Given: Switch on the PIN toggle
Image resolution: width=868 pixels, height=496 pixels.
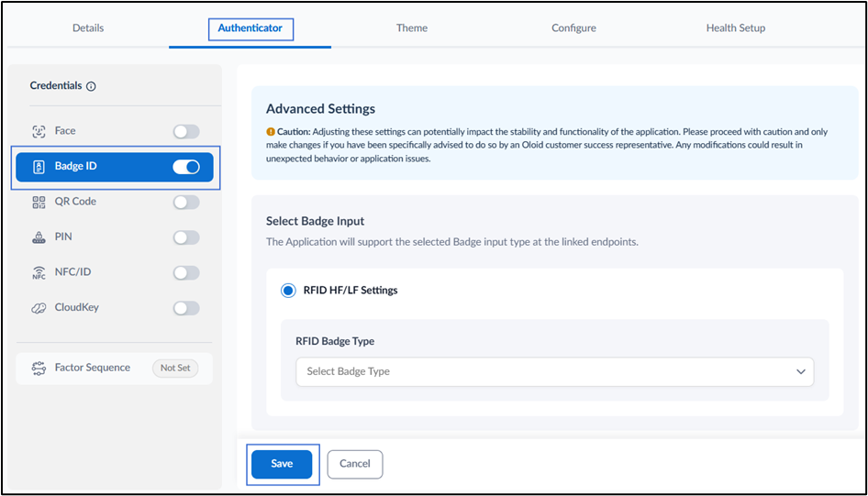Looking at the screenshot, I should pos(186,237).
